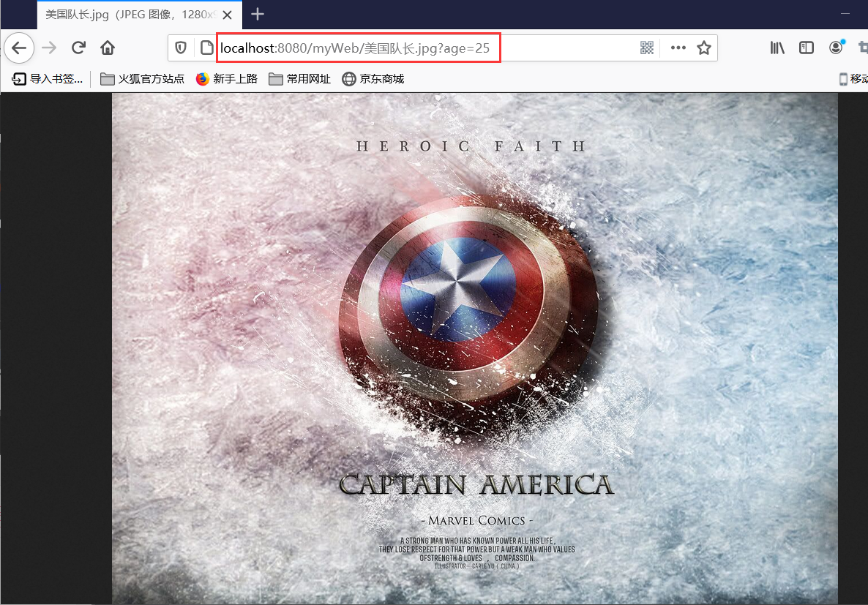Viewport: 868px width, 605px height.
Task: Open 新手上路 bookmark
Action: [227, 79]
